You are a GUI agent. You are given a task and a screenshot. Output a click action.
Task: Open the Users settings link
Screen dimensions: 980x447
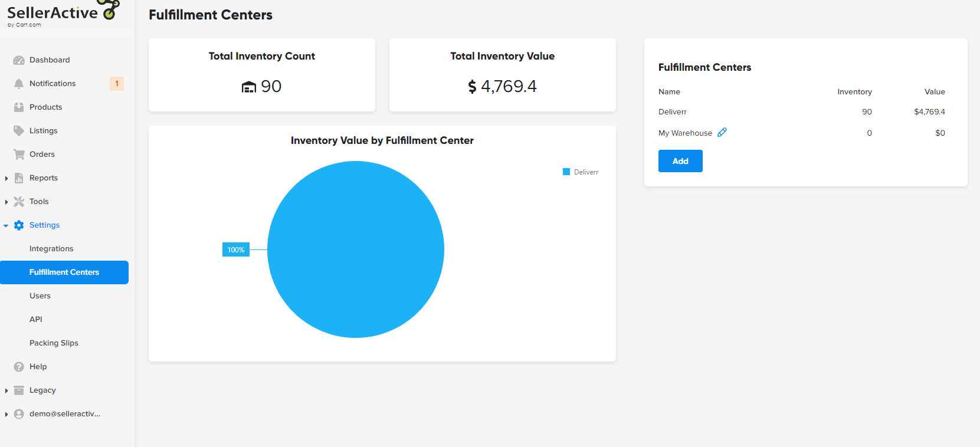[40, 296]
